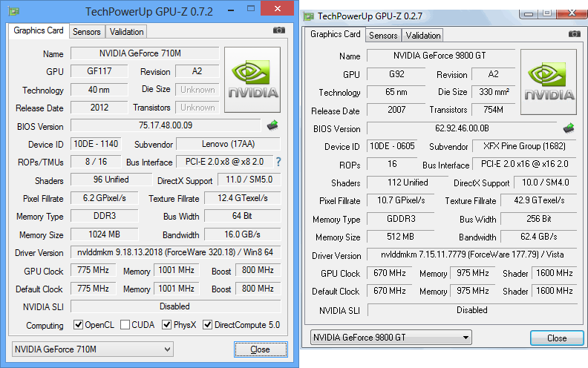This screenshot has width=588, height=368.
Task: Click BIOS save chip icon in GPU-Z 0.2.7
Action: 569,128
